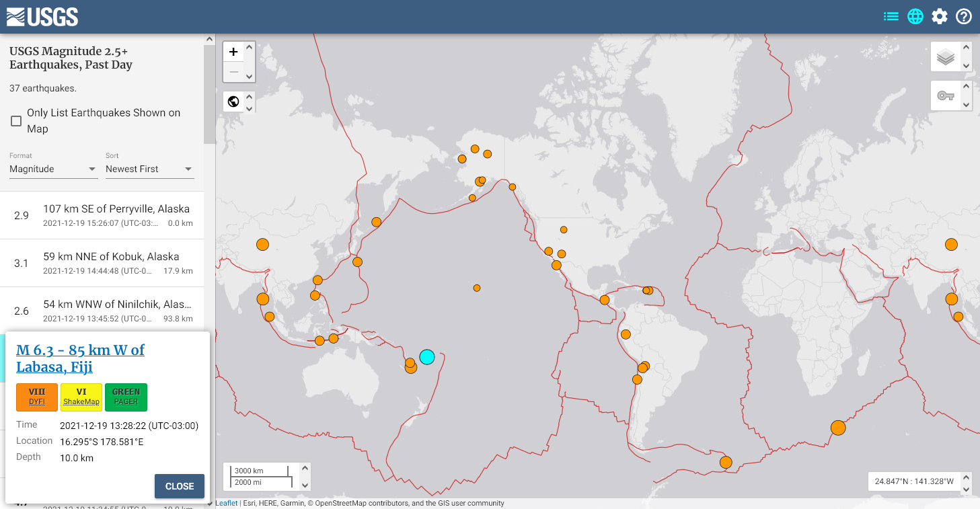Viewport: 980px width, 509px height.
Task: Expand the layers control chevron up arrow
Action: pos(967,48)
